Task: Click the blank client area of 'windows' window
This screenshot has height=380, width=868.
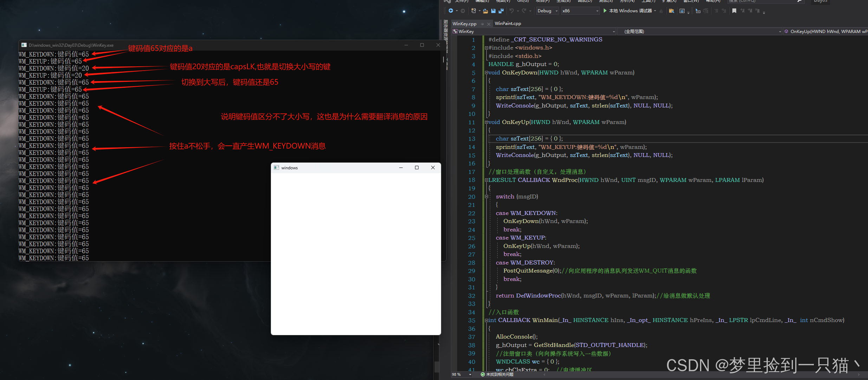Action: point(356,253)
